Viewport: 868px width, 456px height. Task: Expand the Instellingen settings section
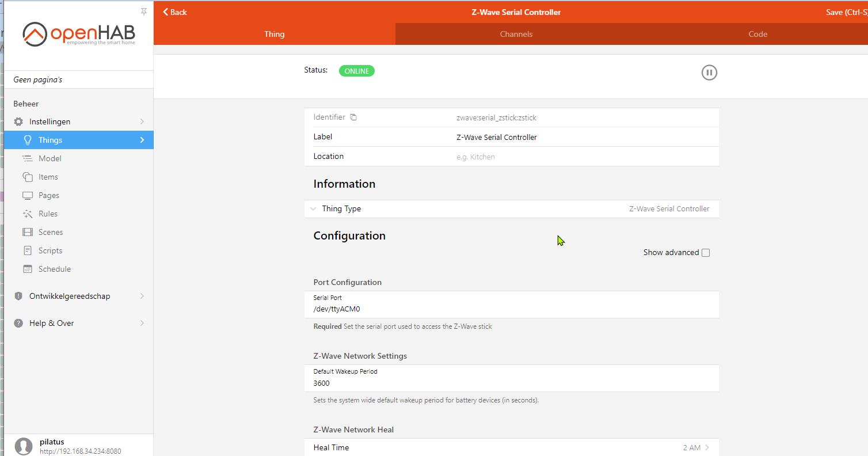78,121
